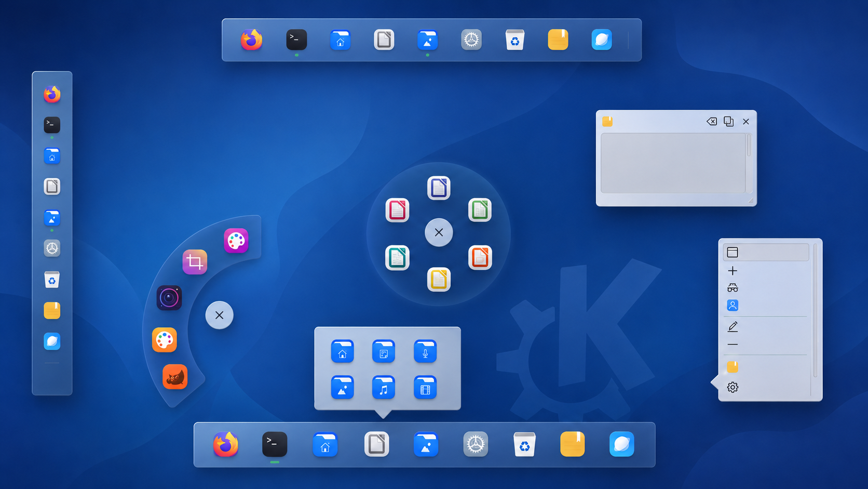Screen dimensions: 868x489
Task: Open the home folder in the folder popup
Action: click(x=342, y=351)
